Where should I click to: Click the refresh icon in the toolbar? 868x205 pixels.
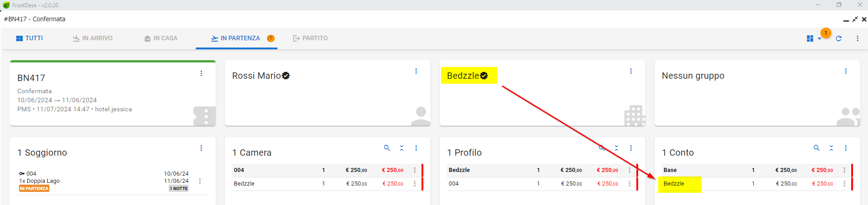click(x=839, y=38)
